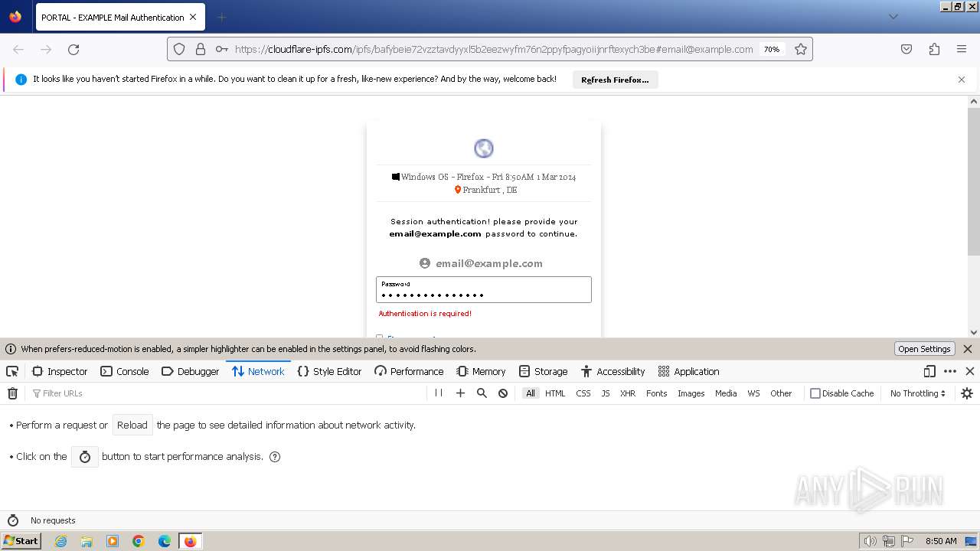Open the No Throttling dropdown
The width and height of the screenshot is (980, 551).
917,393
